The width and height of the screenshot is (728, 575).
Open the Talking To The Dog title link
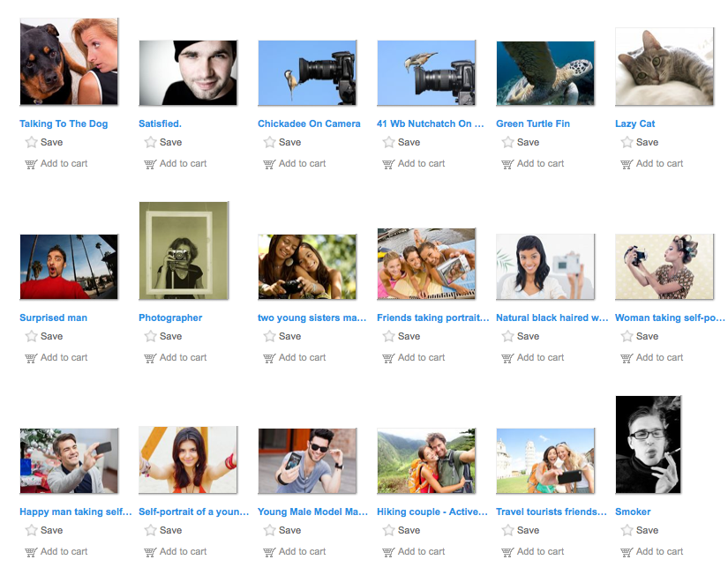coord(64,124)
